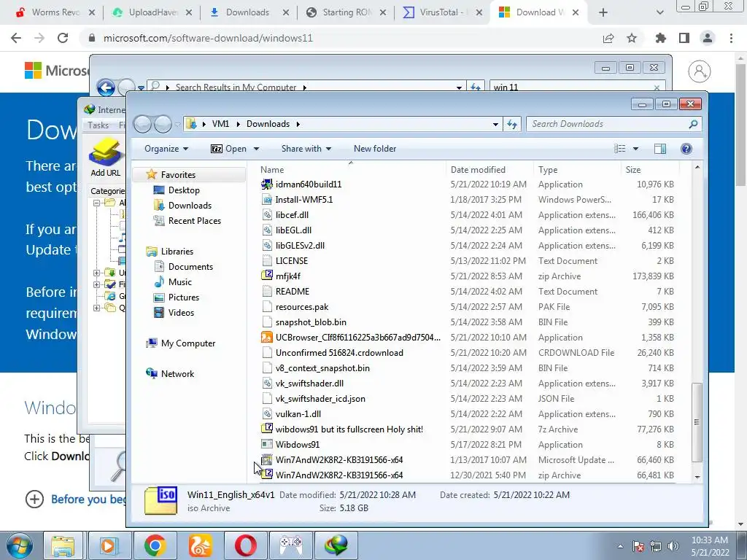Select resources.pak file
The image size is (747, 560).
tap(302, 307)
